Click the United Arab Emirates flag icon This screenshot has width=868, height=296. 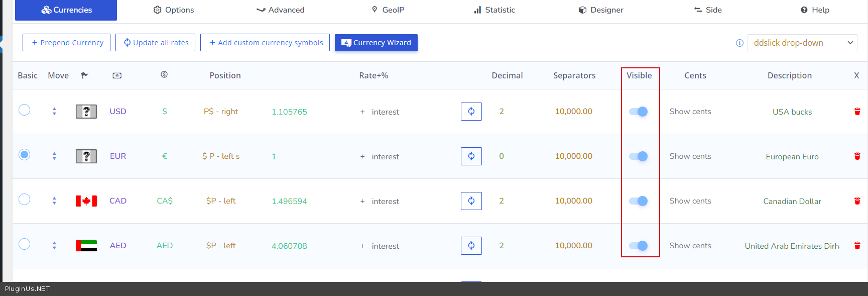point(86,246)
